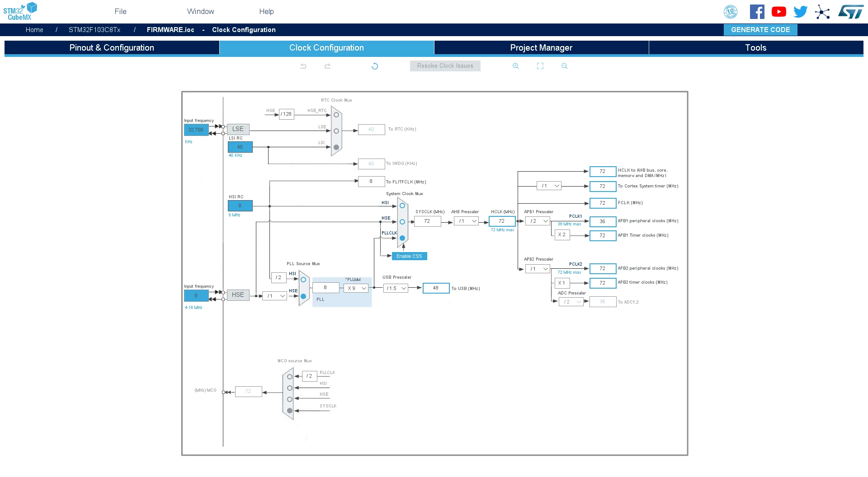Image resolution: width=868 pixels, height=477 pixels.
Task: Open the Help menu
Action: tap(266, 11)
